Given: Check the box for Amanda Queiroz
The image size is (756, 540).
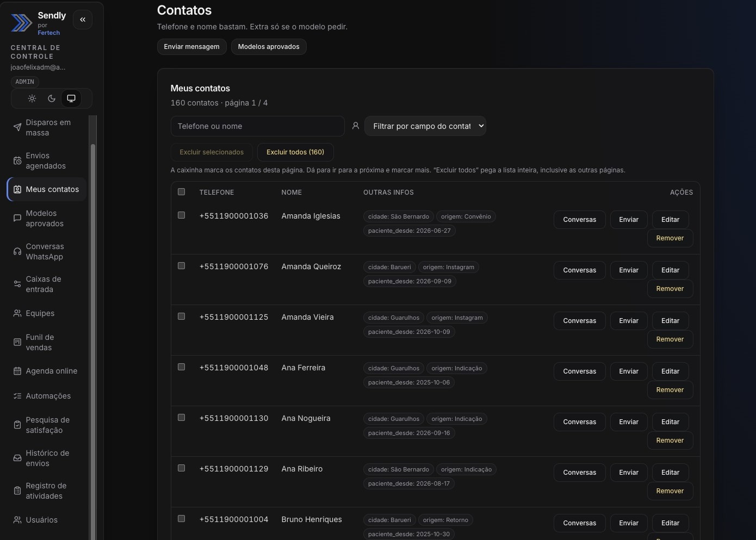Looking at the screenshot, I should coord(182,265).
